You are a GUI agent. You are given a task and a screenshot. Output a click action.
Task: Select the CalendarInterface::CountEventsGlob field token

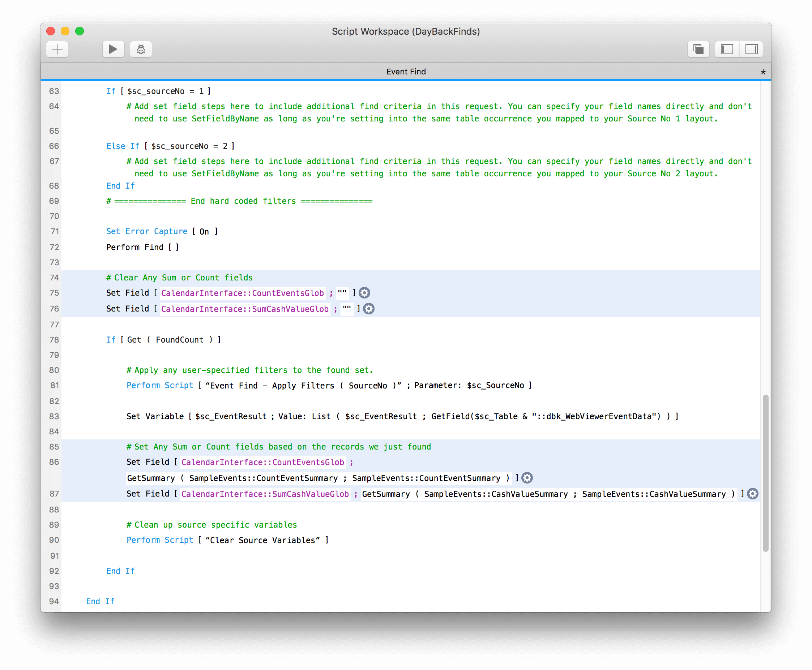point(242,293)
